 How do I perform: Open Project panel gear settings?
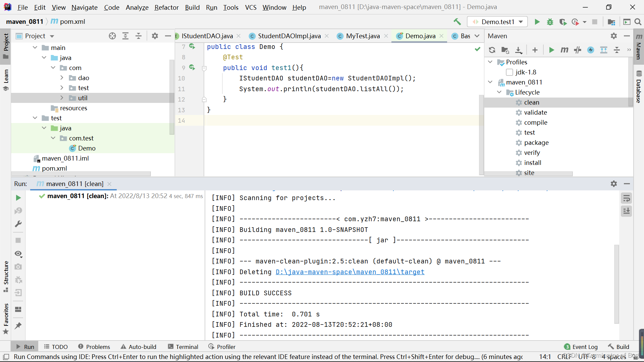coord(155,36)
